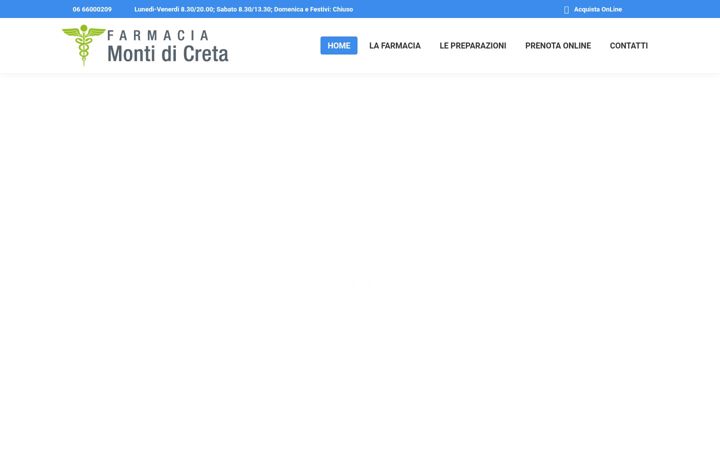Open the CONTATTI menu item
This screenshot has width=720, height=450.
pyautogui.click(x=629, y=45)
